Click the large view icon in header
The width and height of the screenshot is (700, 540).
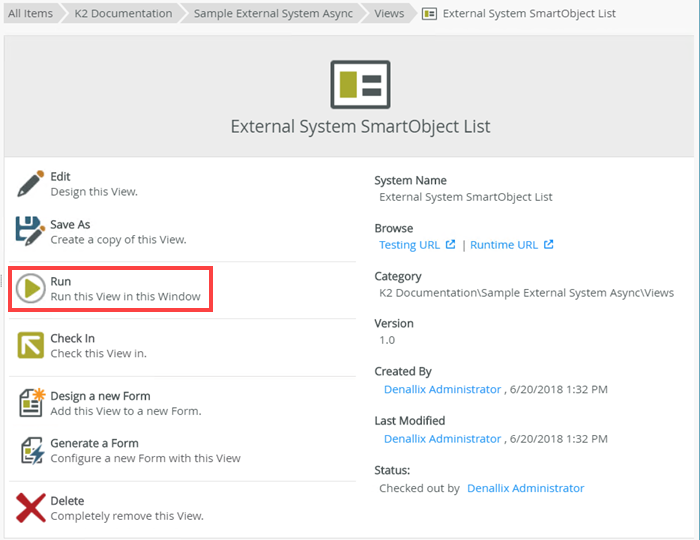click(x=360, y=85)
